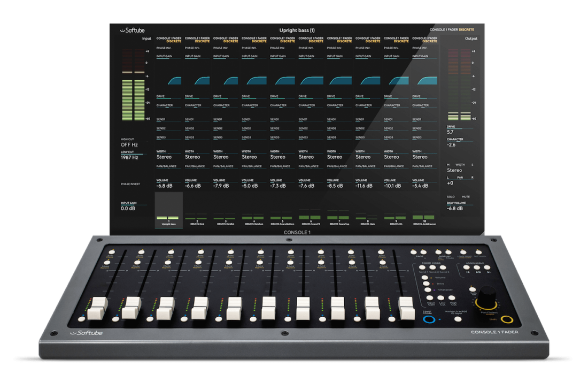The width and height of the screenshot is (588, 367).
Task: Click the -5.4 dB volume value
Action: pyautogui.click(x=420, y=186)
